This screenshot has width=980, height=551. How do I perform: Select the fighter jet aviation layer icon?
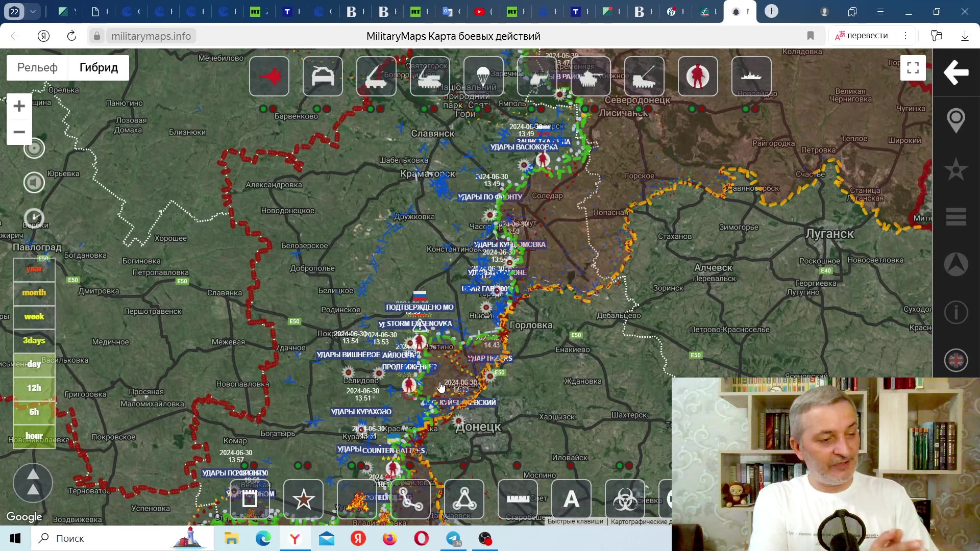(x=269, y=77)
